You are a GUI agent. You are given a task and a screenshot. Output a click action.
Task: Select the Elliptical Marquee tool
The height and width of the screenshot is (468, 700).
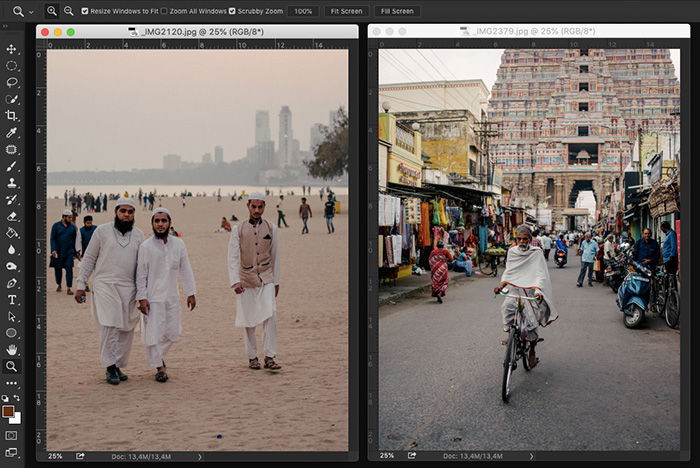click(x=12, y=66)
